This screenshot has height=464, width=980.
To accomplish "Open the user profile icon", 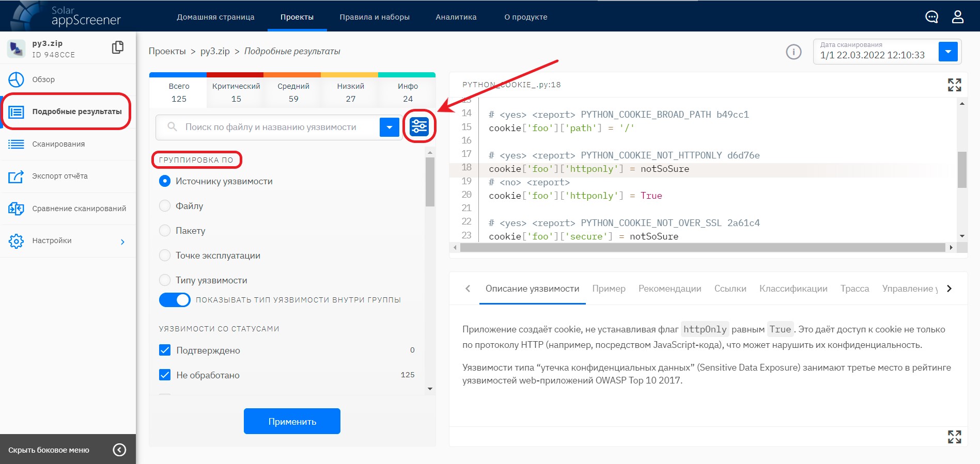I will [958, 17].
